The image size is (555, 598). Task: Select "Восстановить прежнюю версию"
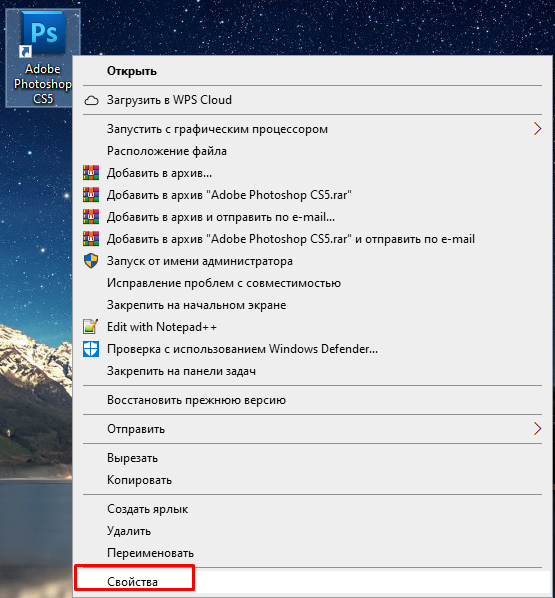(x=312, y=400)
